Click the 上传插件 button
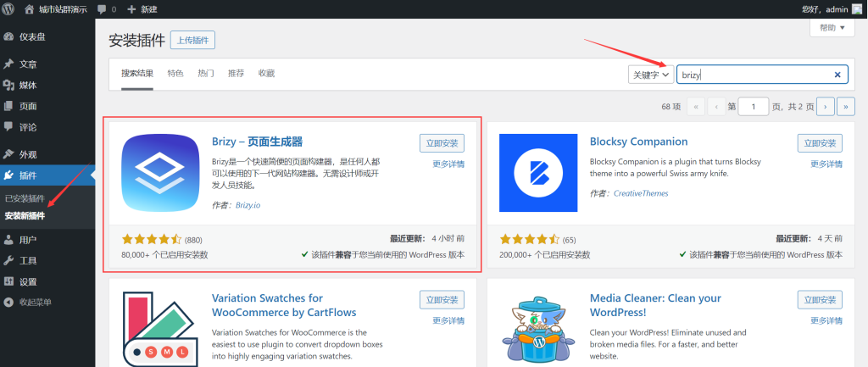Screen dimensions: 868x367 (x=193, y=40)
